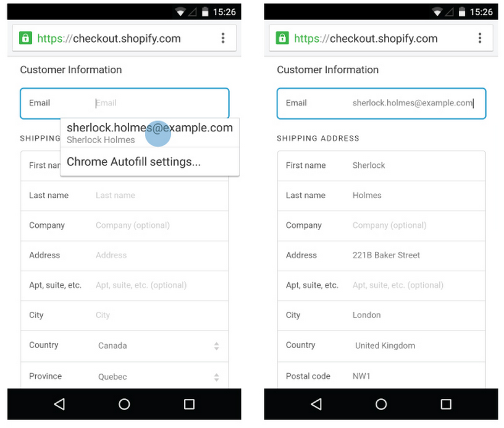The height and width of the screenshot is (428, 504).
Task: Open Chrome Autofill settings entry
Action: point(150,162)
